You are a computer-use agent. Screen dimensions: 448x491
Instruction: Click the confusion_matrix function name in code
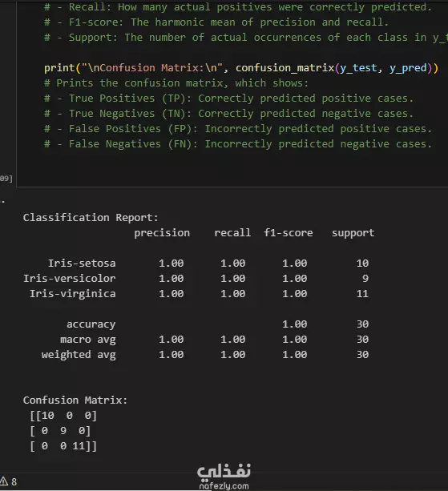click(x=285, y=68)
